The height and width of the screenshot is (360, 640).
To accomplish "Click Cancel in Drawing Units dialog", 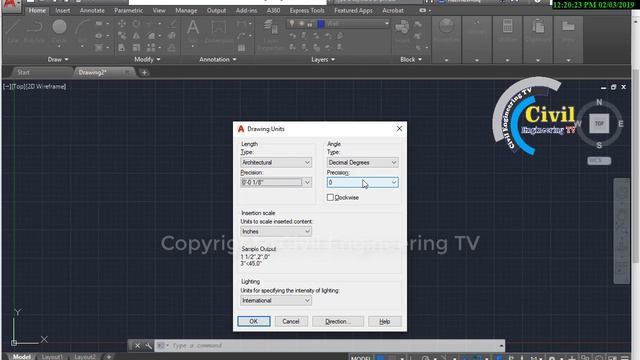I will point(291,322).
